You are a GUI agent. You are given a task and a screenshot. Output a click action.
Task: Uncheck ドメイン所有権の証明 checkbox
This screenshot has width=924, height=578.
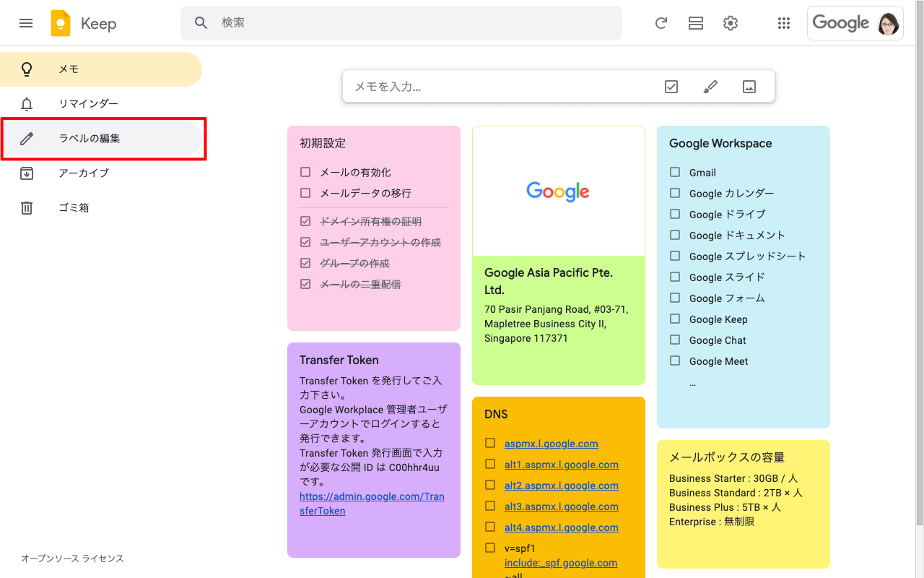(x=305, y=221)
